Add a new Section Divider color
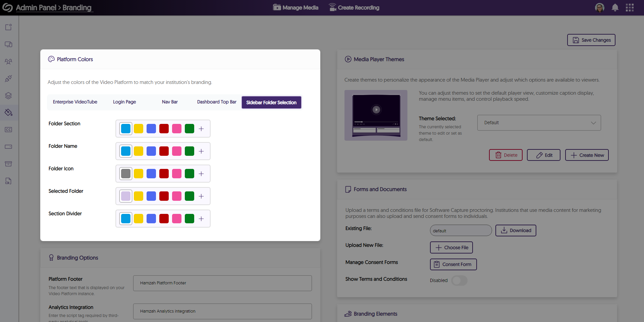Image resolution: width=644 pixels, height=322 pixels. coord(201,219)
